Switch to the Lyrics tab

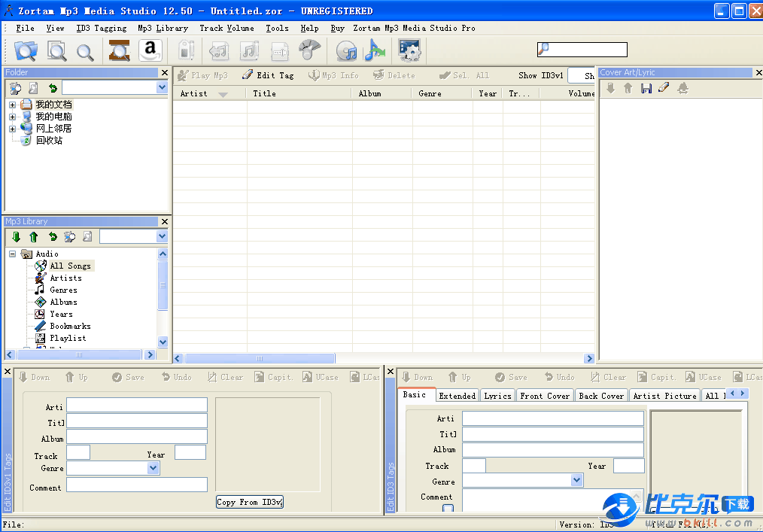(x=497, y=396)
